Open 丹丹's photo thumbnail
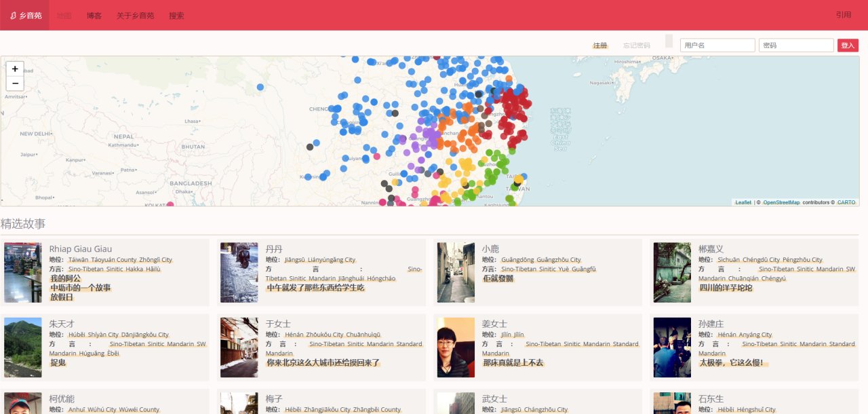 239,272
